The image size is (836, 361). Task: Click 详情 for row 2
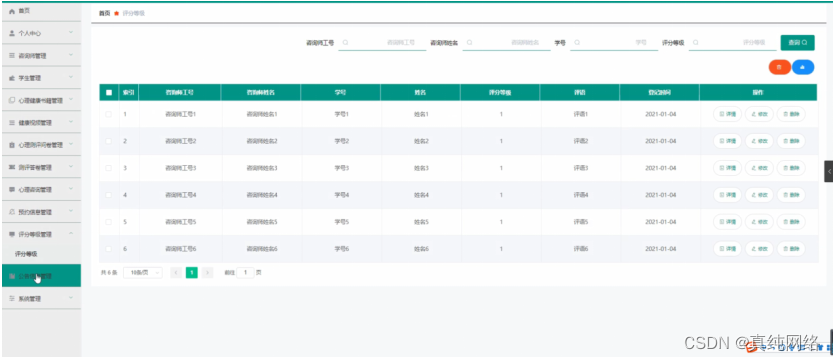[727, 141]
